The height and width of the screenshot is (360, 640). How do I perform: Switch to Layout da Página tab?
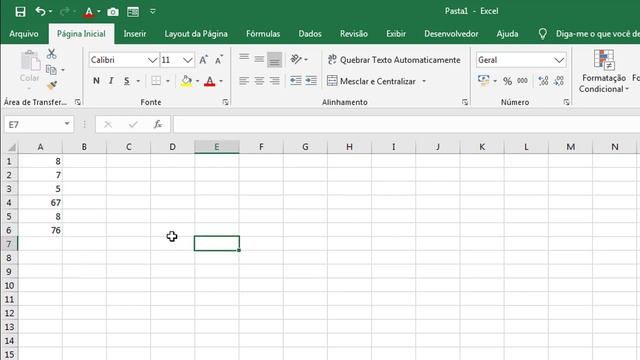(x=196, y=34)
